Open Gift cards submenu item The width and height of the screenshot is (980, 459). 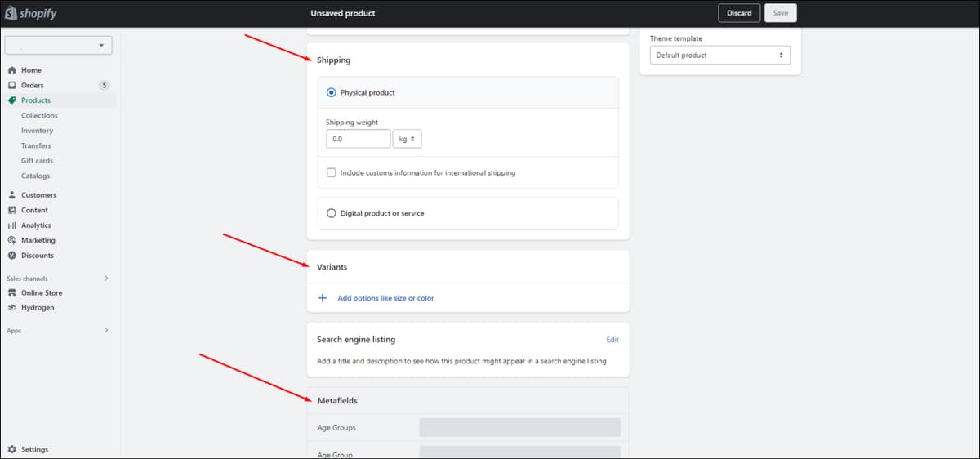[37, 161]
